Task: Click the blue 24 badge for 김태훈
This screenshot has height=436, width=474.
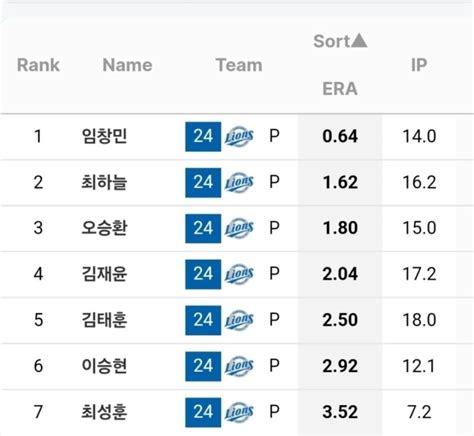Action: tap(203, 320)
